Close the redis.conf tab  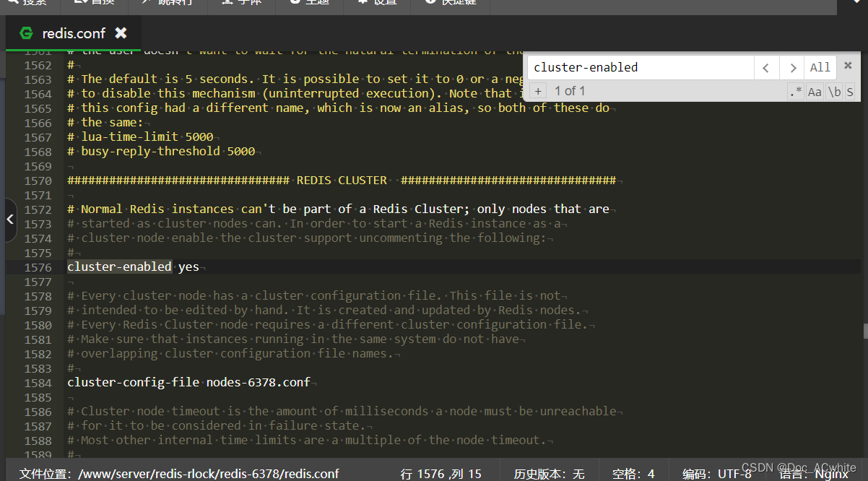(121, 33)
